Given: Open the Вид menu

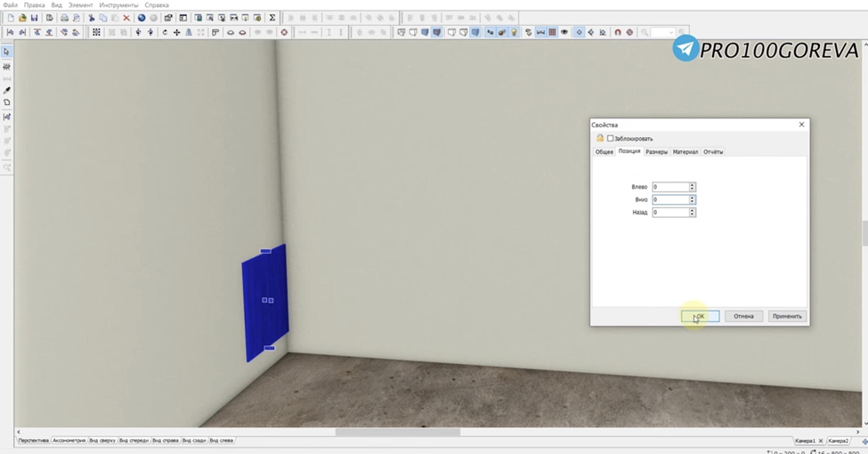Looking at the screenshot, I should tap(56, 5).
